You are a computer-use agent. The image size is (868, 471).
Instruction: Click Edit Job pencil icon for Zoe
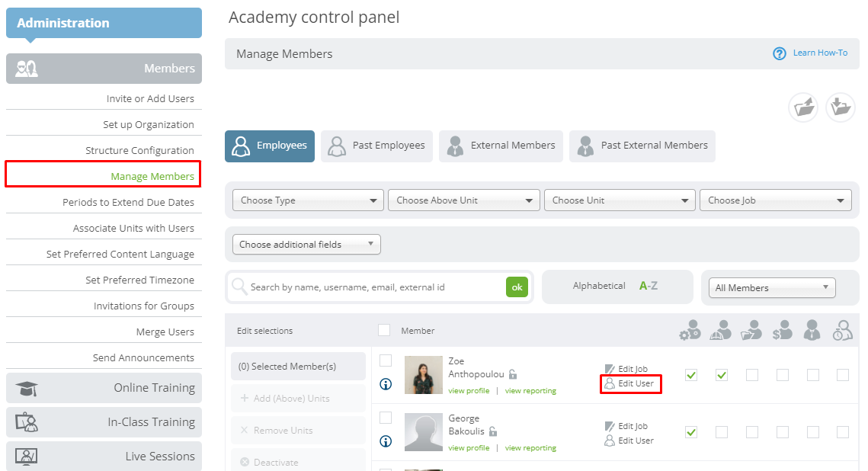click(x=610, y=369)
